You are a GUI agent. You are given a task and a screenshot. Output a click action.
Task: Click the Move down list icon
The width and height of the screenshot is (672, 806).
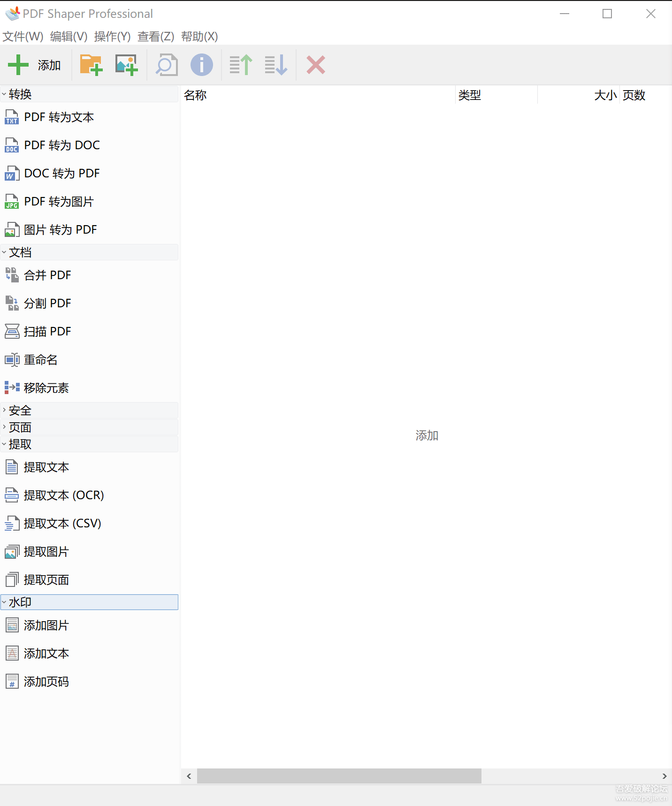point(276,65)
